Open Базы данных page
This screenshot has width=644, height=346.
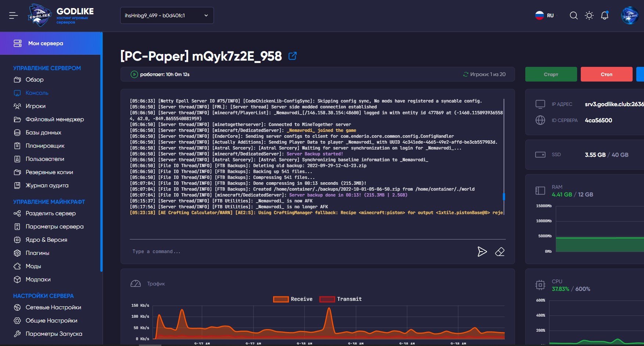pyautogui.click(x=43, y=133)
